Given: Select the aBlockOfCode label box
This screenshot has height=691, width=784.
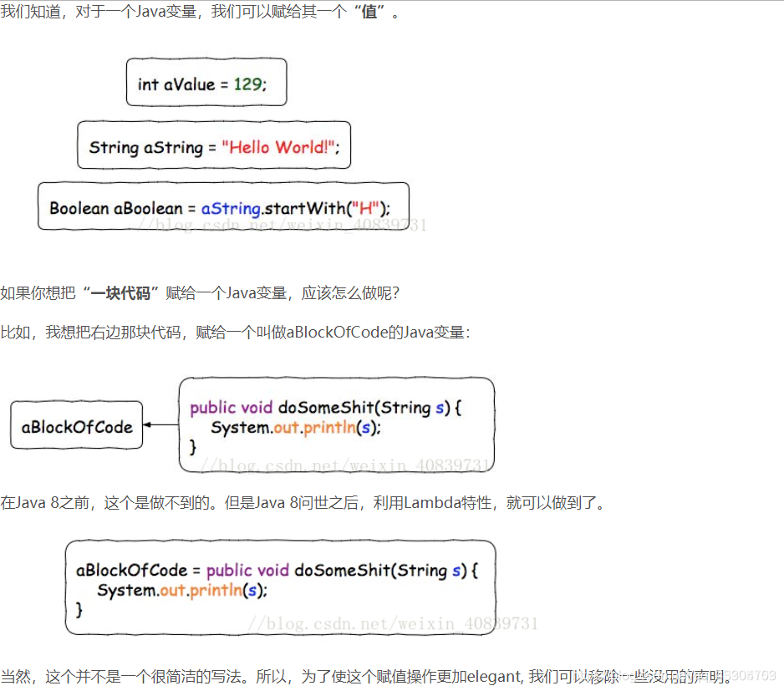Looking at the screenshot, I should 76,425.
